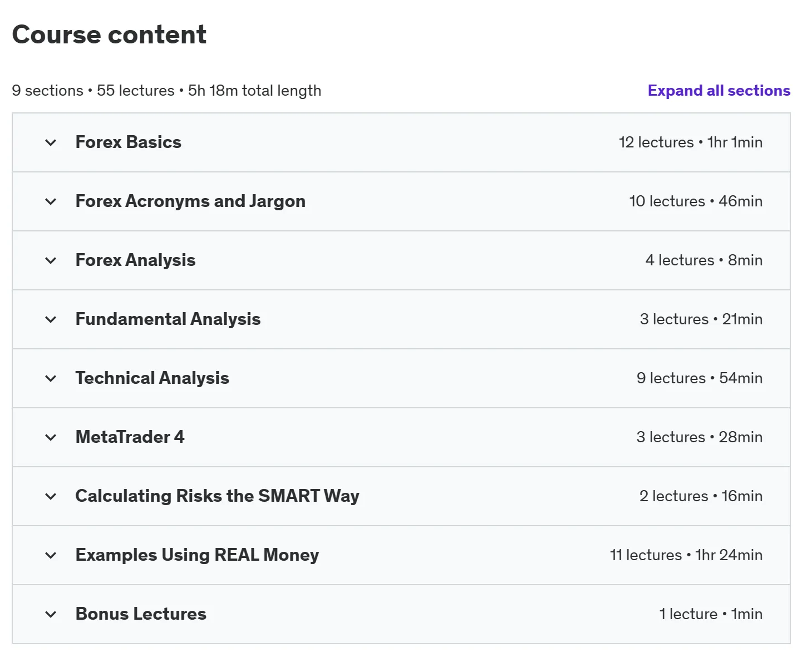812x667 pixels.
Task: Click the MetaTrader 4 section title
Action: click(130, 437)
